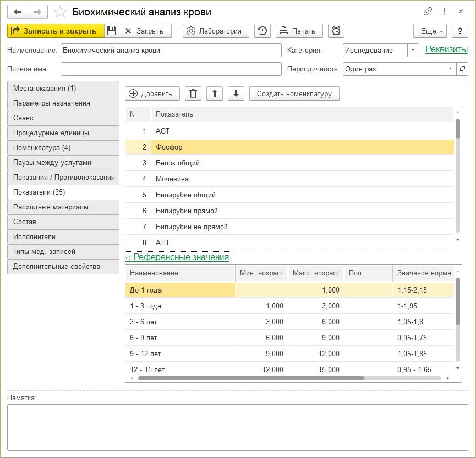This screenshot has height=458, width=476.
Task: Move indicator down with arrow icon
Action: [x=236, y=93]
